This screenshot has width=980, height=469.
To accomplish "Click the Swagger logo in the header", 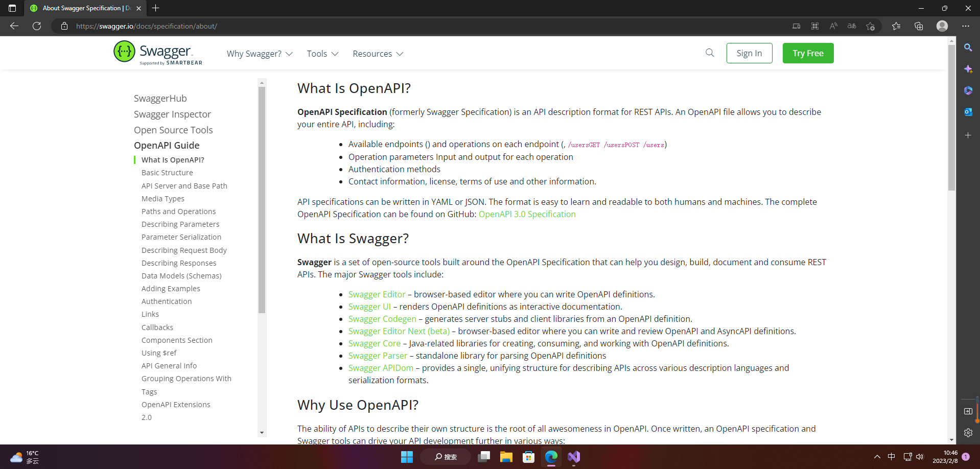I will (158, 53).
